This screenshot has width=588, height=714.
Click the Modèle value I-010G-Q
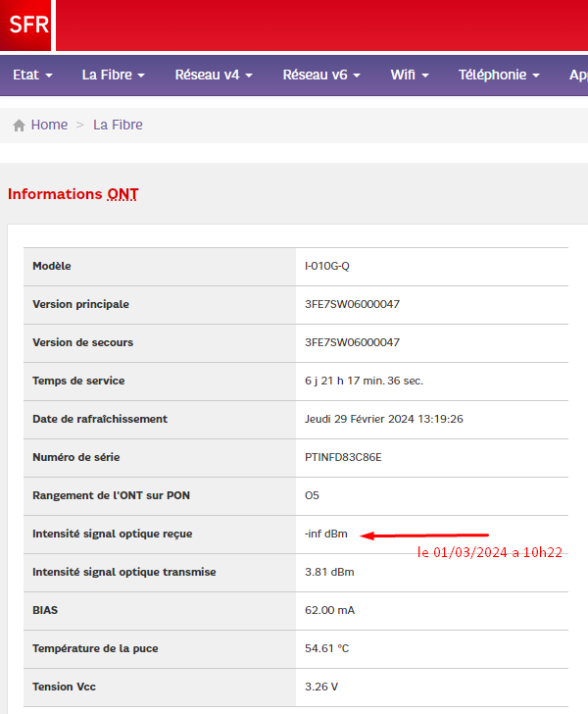[325, 266]
